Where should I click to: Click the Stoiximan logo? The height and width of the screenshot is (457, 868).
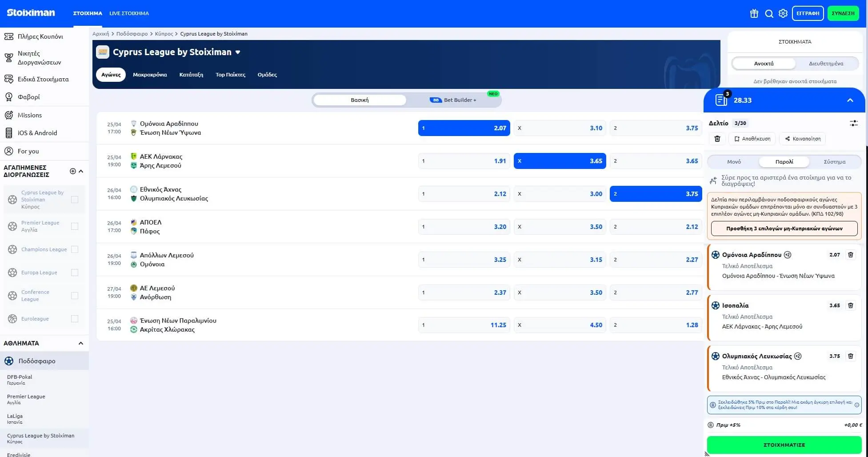click(x=31, y=12)
